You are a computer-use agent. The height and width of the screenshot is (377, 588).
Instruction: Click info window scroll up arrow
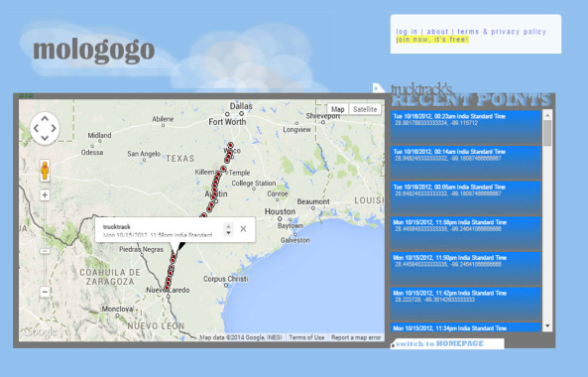point(228,226)
